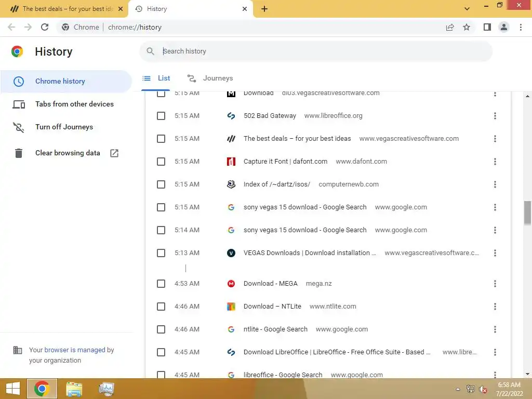This screenshot has width=532, height=399.
Task: Select the ntlite - Google Search checkbox
Action: (161, 329)
